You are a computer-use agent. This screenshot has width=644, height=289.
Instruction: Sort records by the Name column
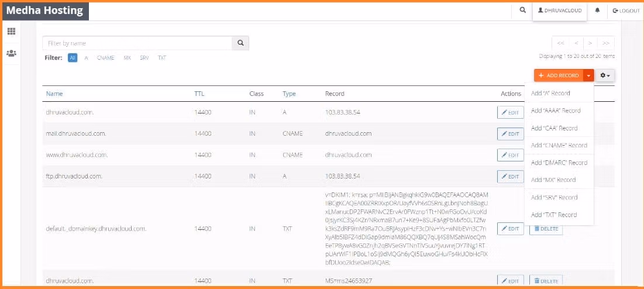(54, 94)
